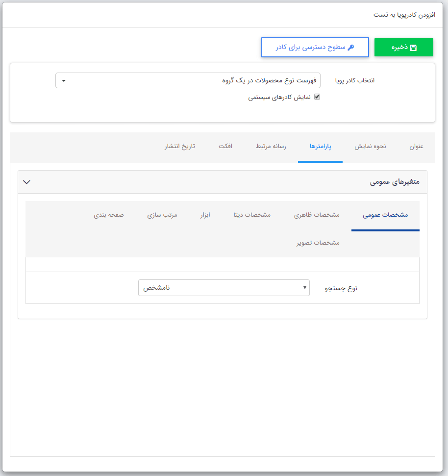Select the تاریخ انتشار tab

pos(179,146)
